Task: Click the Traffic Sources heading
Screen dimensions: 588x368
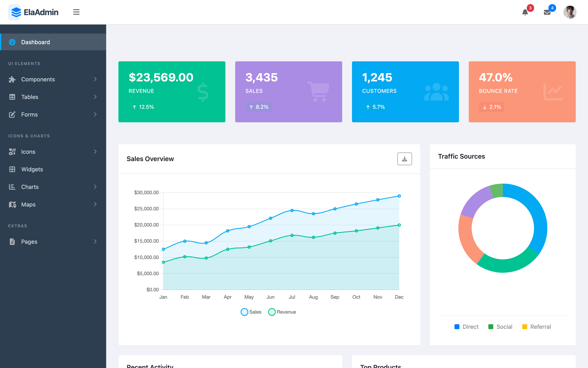Action: tap(461, 156)
